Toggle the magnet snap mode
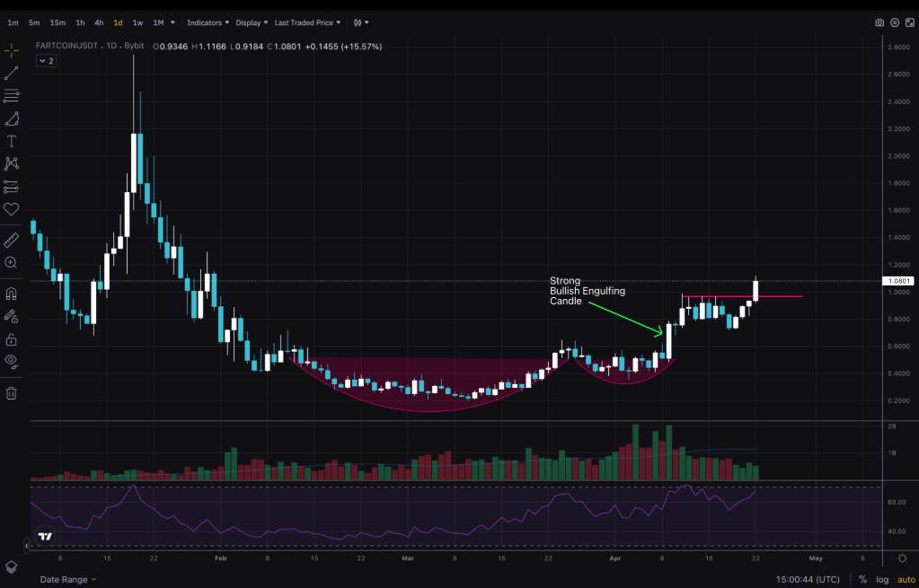919x588 pixels. point(11,294)
